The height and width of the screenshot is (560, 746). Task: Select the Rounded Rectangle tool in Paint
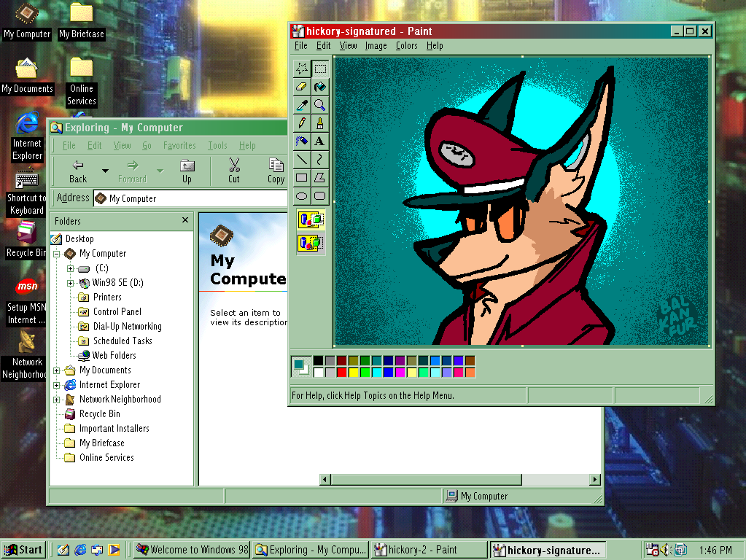tap(319, 196)
